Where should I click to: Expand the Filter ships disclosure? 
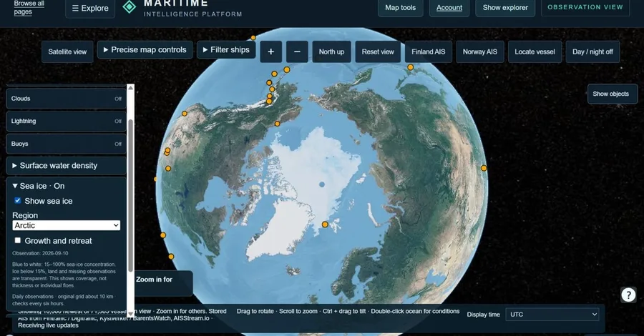coord(226,50)
